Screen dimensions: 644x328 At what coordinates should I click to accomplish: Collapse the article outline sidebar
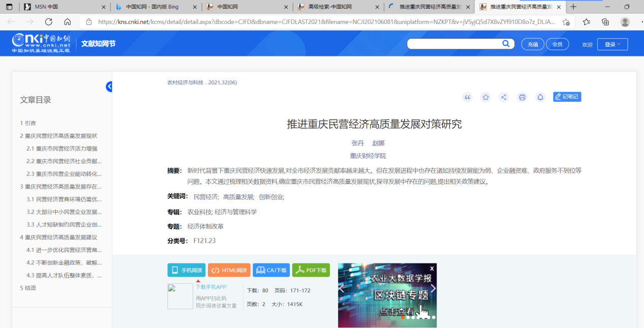109,87
